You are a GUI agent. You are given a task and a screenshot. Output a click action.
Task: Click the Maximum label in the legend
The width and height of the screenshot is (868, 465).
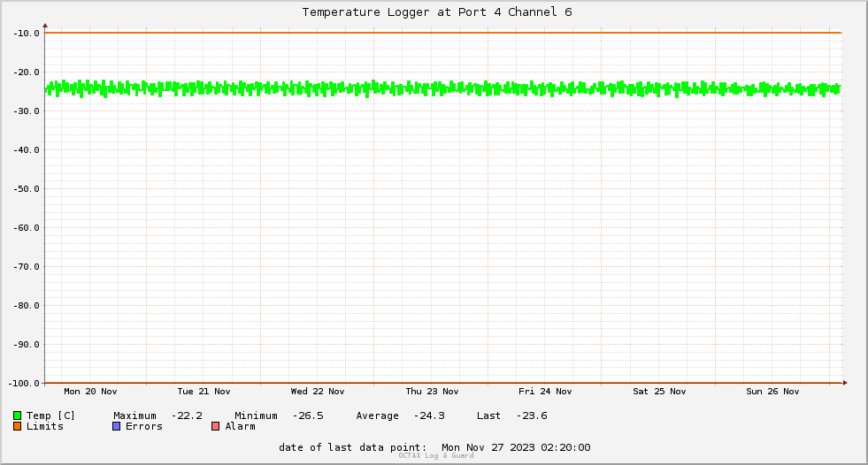pyautogui.click(x=134, y=415)
